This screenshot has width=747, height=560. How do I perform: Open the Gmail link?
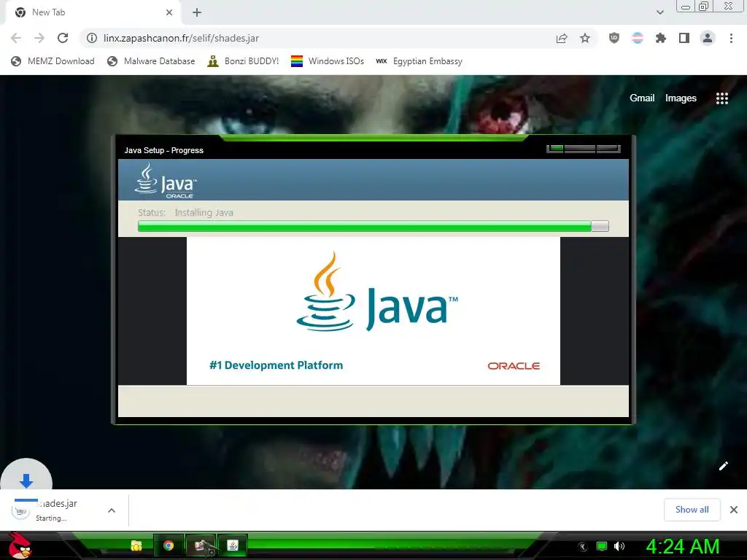(642, 98)
